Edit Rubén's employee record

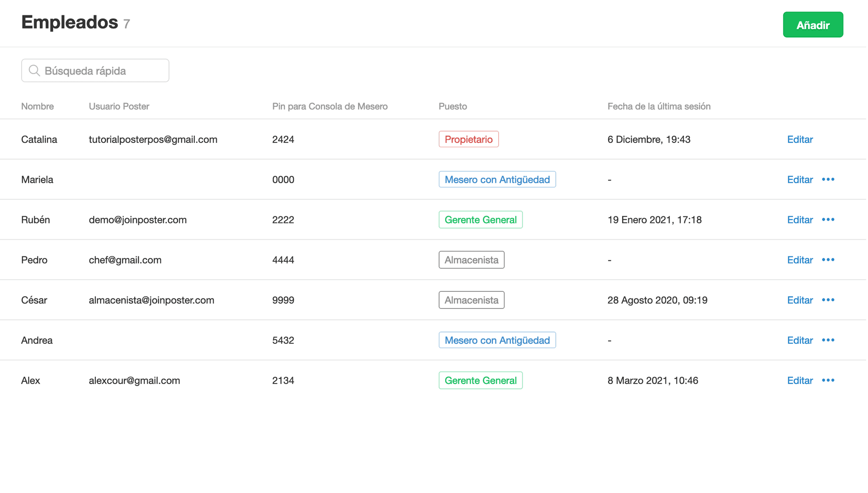click(800, 220)
